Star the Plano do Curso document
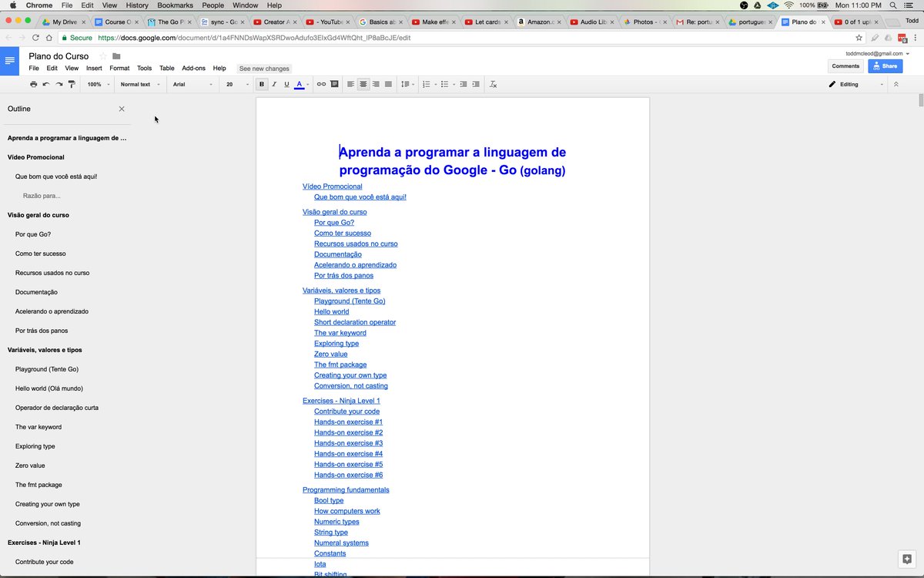Screen dimensions: 924x578 coord(103,56)
